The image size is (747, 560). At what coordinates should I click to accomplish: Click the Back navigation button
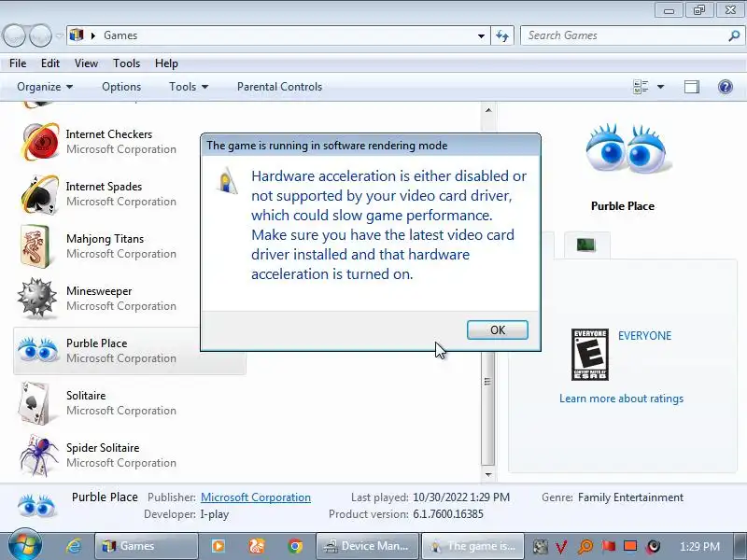tap(14, 35)
